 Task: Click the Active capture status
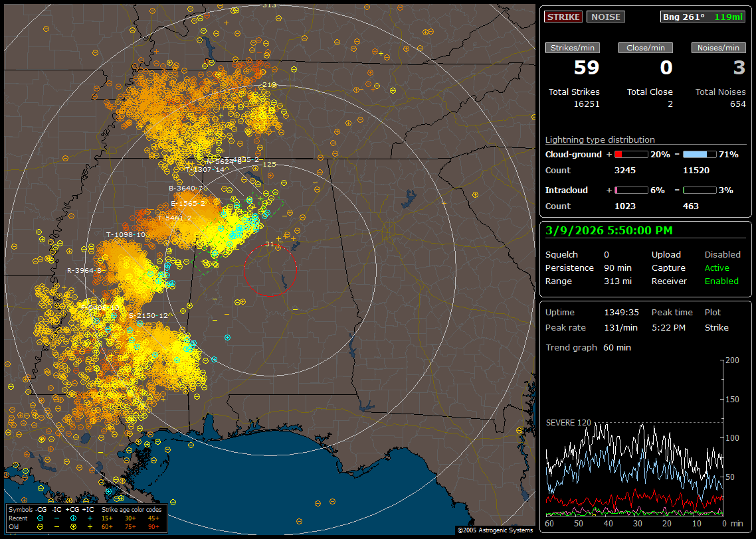(717, 268)
